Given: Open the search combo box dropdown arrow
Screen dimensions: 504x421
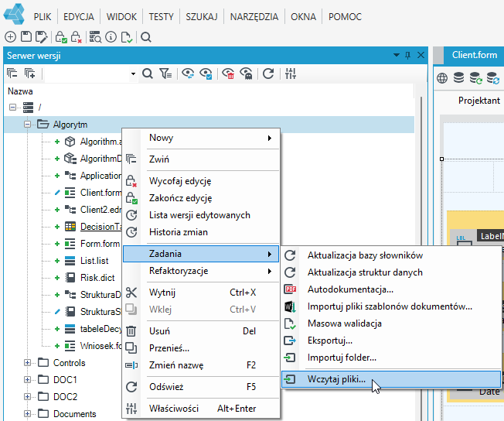Looking at the screenshot, I should click(133, 74).
